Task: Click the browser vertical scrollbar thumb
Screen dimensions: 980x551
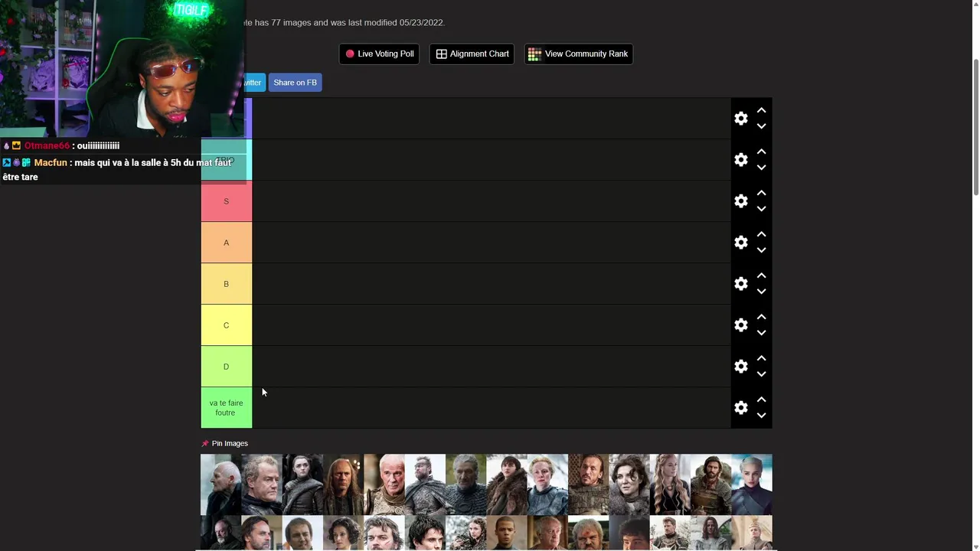Action: [x=975, y=126]
